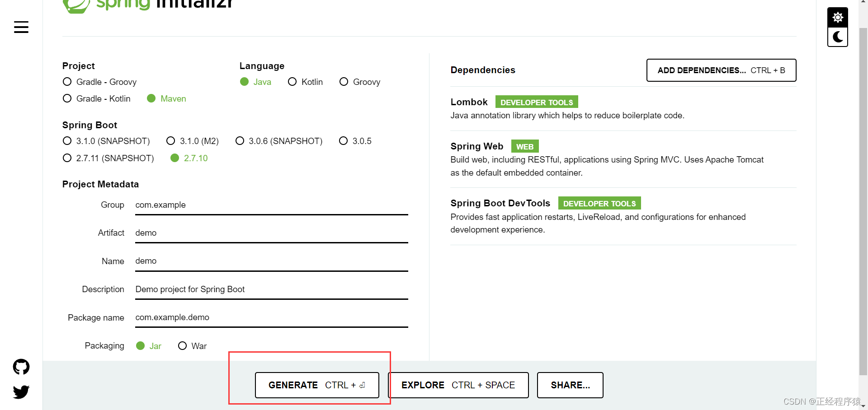Edit the Artifact field

coord(271,233)
